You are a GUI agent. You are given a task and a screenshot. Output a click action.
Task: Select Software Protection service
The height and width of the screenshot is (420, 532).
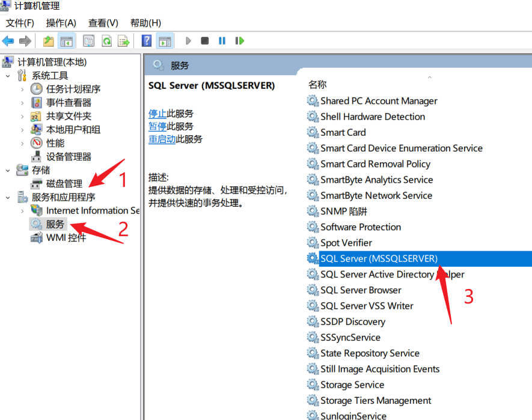[361, 227]
